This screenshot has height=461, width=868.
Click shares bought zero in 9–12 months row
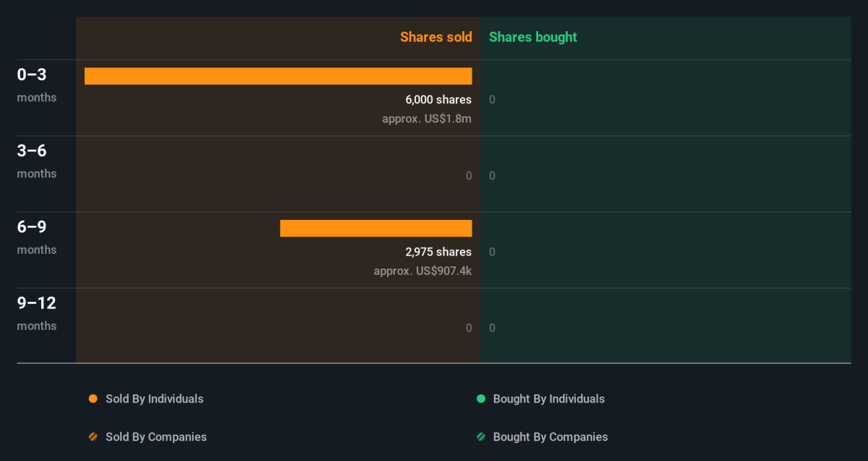492,328
